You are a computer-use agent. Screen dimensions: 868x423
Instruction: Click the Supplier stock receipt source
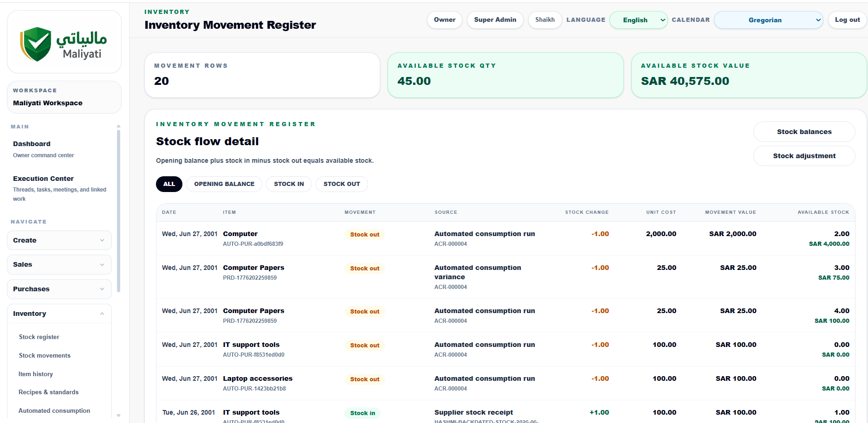tap(473, 412)
